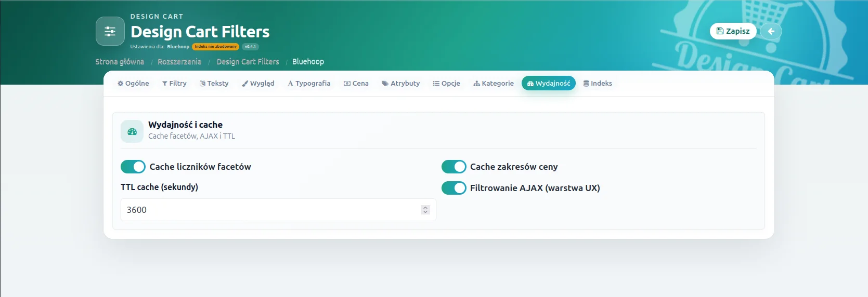Click the small DESIGN CART header text
Image resolution: width=868 pixels, height=297 pixels.
(x=157, y=17)
